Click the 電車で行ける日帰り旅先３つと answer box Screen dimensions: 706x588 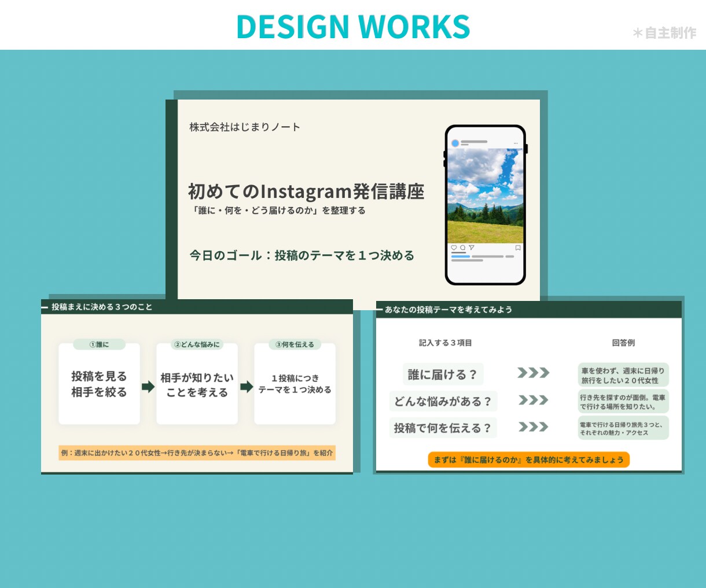[x=623, y=428]
